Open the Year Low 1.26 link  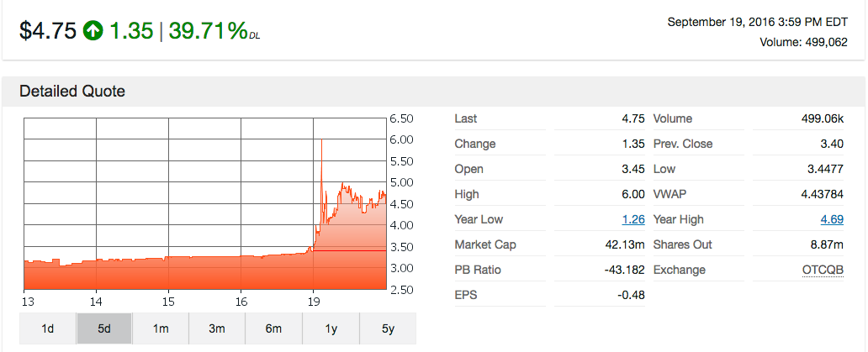[x=632, y=220]
